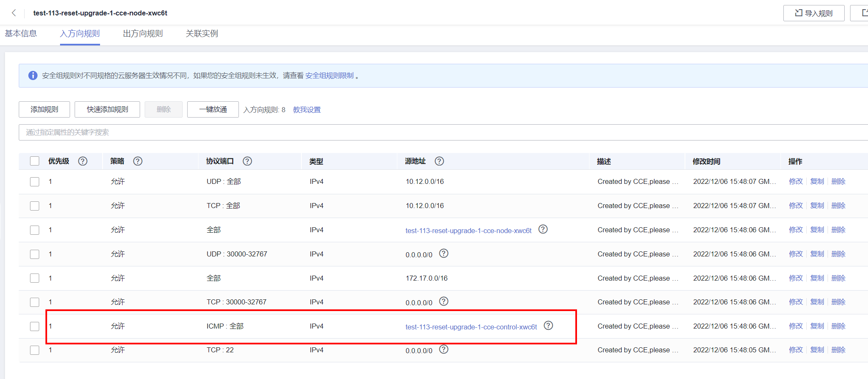Switch to the 出方向规则 tab
This screenshot has width=868, height=379.
tap(143, 34)
